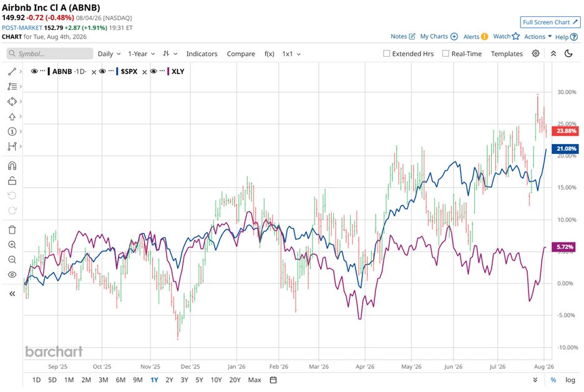This screenshot has height=392, width=584.
Task: Hide the XLY series eye icon
Action: 153,71
